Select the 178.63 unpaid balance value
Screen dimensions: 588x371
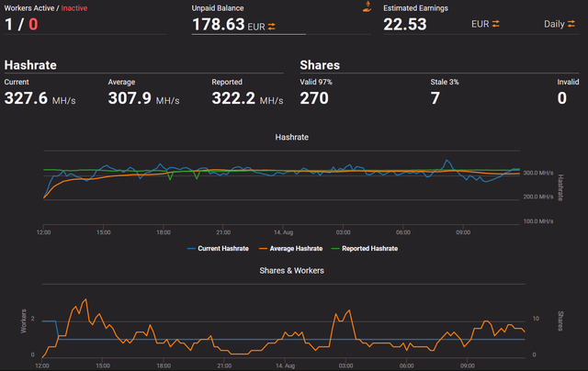click(219, 25)
